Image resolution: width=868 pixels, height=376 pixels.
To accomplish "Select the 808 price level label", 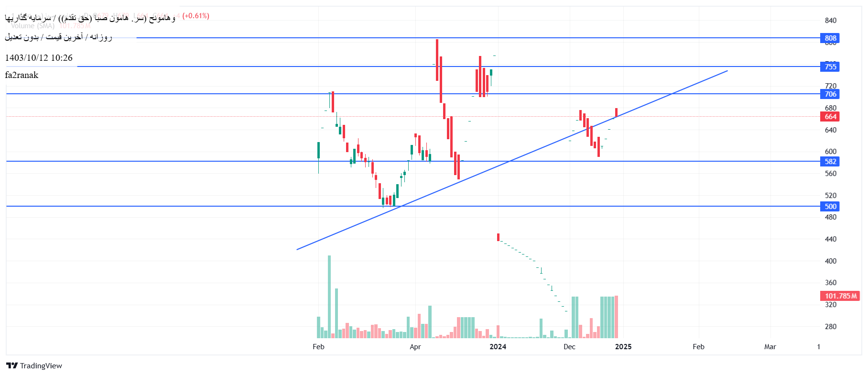I will (830, 38).
